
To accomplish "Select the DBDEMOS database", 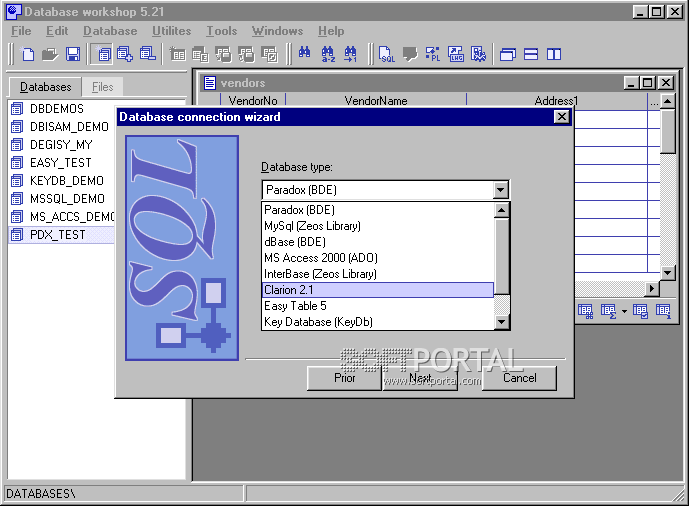I will tap(57, 108).
